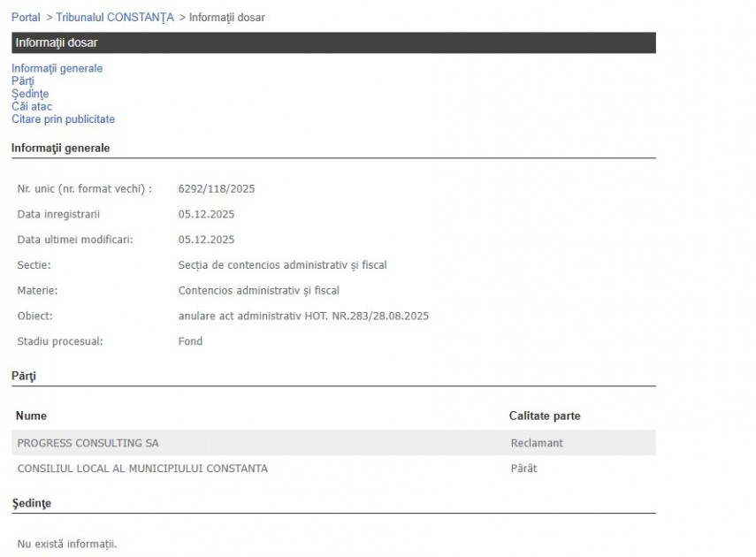The width and height of the screenshot is (756, 557).
Task: Jump to Informații generale anchor link
Action: click(x=57, y=68)
